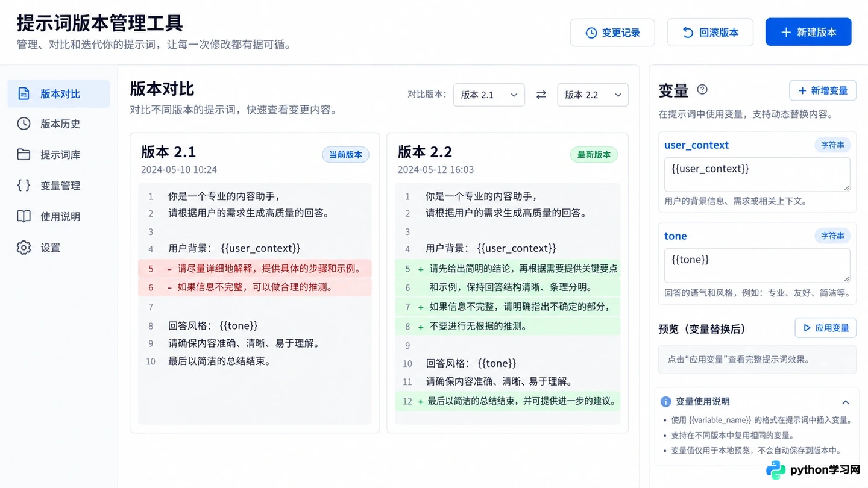Click added line 12 in version 2.2
The image size is (868, 488).
pos(508,401)
